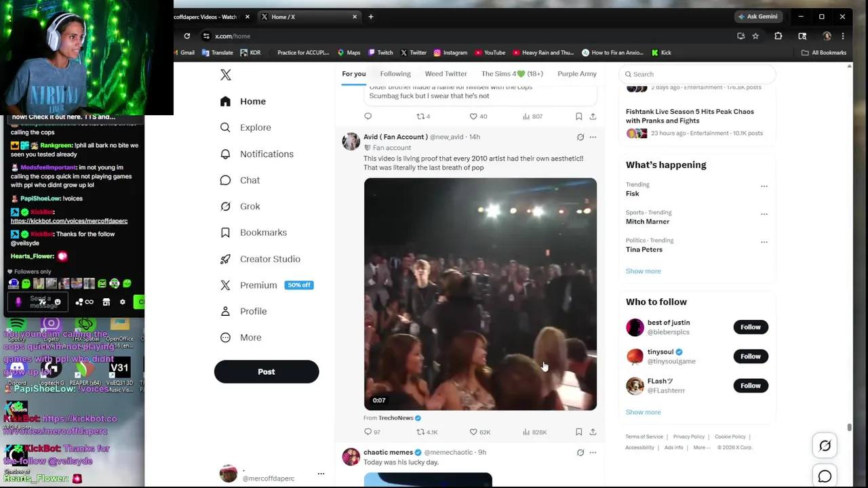The image size is (868, 488).
Task: Open Grok from the sidebar
Action: pos(240,206)
